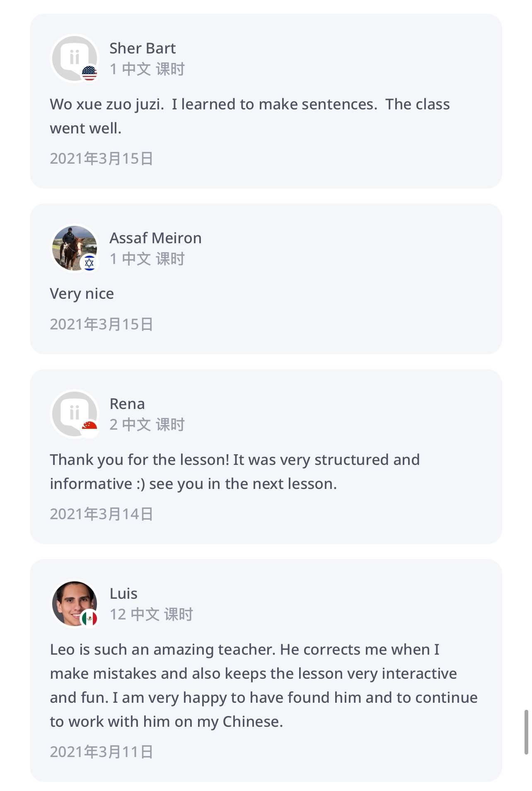Tap Rena's "2 中文 课时" lesson count

(x=147, y=425)
